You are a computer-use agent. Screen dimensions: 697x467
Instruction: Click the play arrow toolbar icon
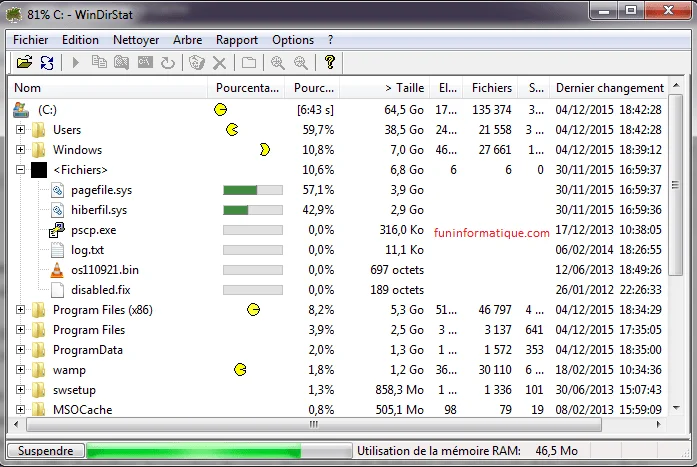click(x=76, y=63)
